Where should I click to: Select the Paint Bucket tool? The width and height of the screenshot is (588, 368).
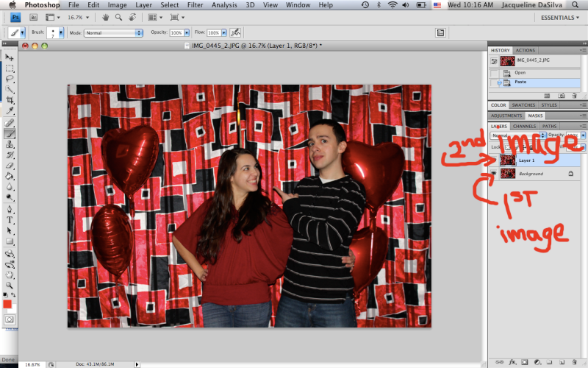[10, 176]
